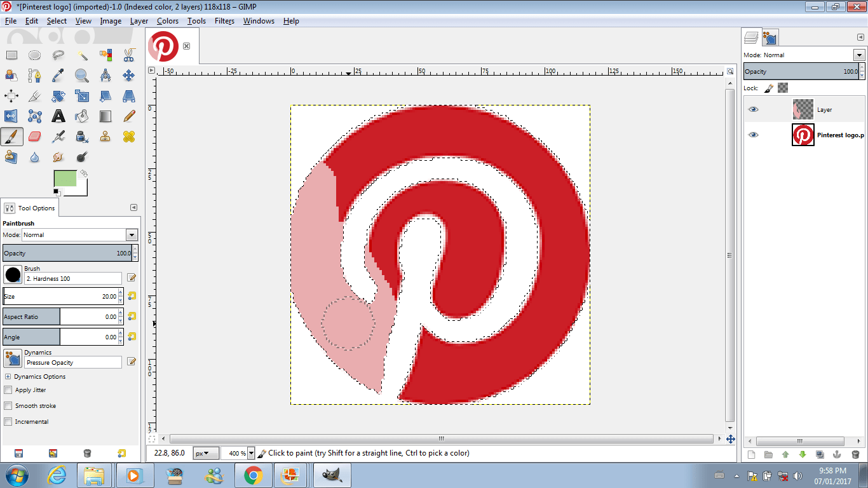
Task: Choose the Alignment tool
Action: click(x=11, y=96)
